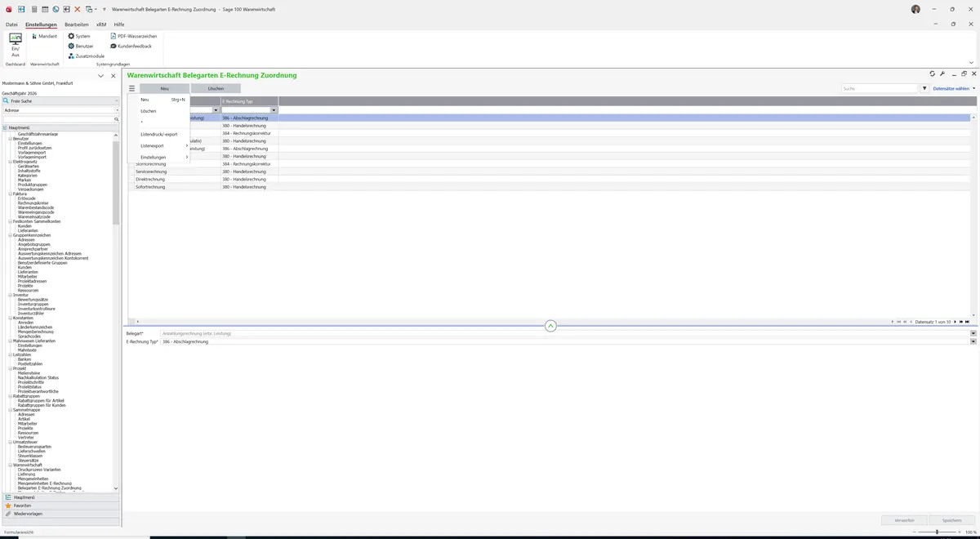Open the Adresse search type dropdown
The width and height of the screenshot is (980, 539).
(x=116, y=110)
